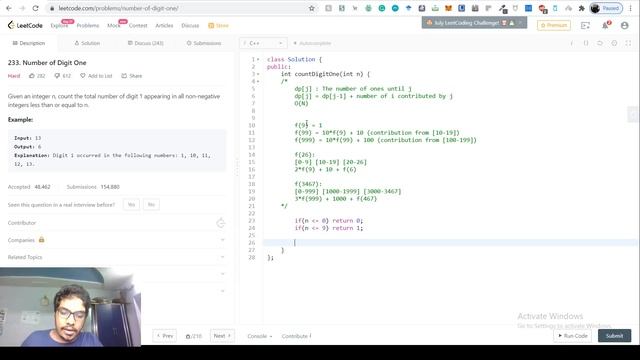Click the problem picker /210 icon

[x=194, y=336]
